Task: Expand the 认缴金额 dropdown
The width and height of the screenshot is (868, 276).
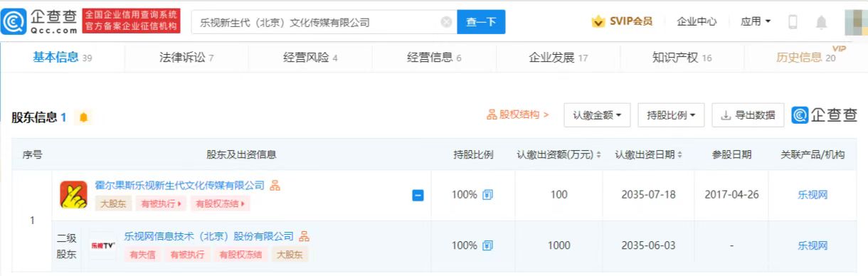Action: [x=597, y=115]
